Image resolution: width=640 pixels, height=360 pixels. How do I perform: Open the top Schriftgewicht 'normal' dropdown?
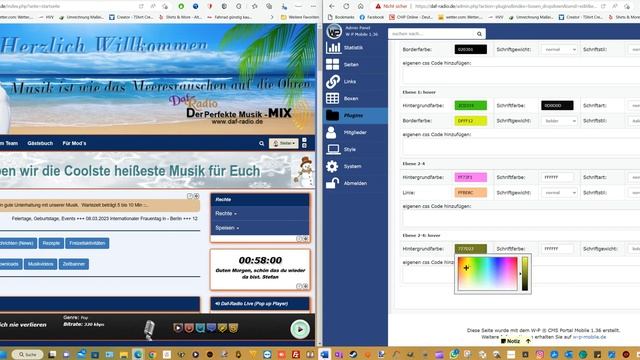tap(559, 49)
